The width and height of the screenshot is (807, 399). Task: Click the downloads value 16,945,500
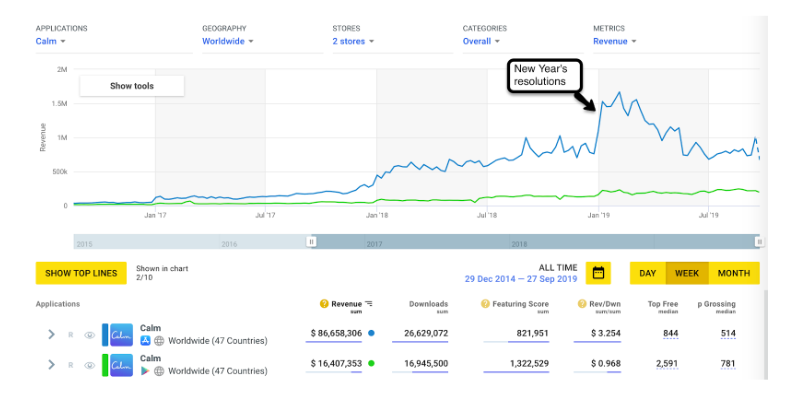click(426, 363)
